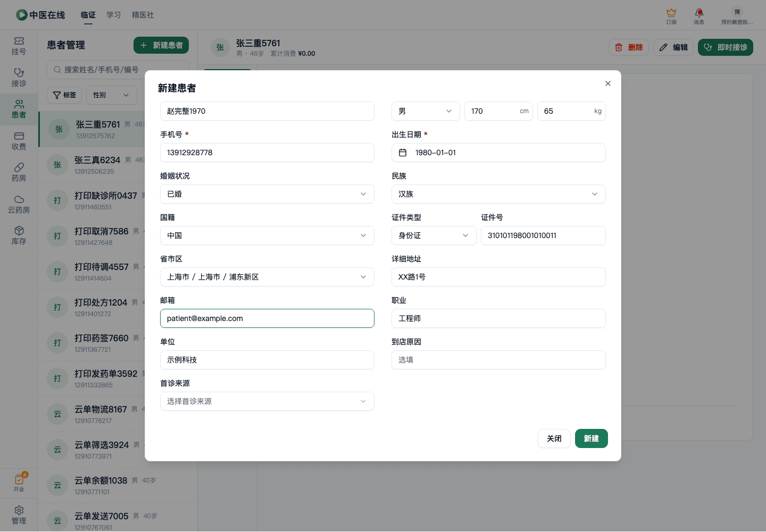Select patient 打印缺诊所0437 in list
Screen dimensions: 766x532
pos(91,200)
